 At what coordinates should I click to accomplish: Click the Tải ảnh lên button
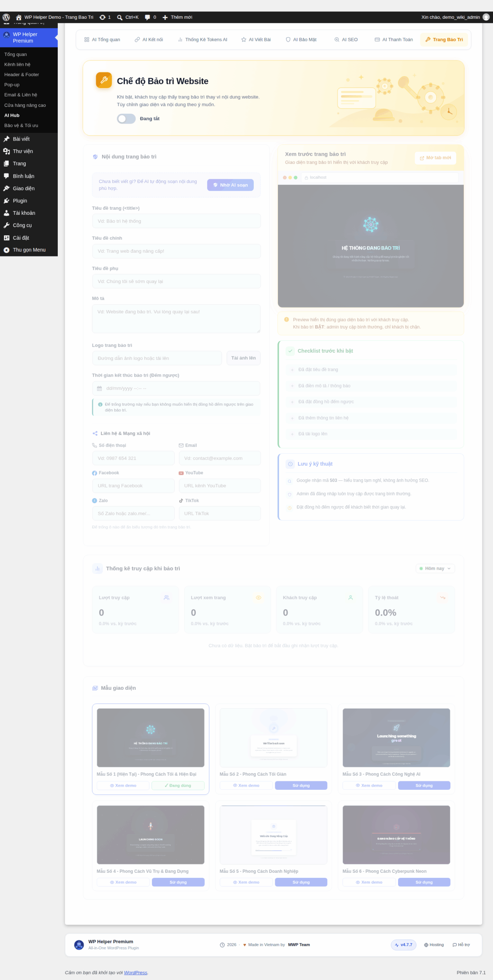click(x=243, y=358)
